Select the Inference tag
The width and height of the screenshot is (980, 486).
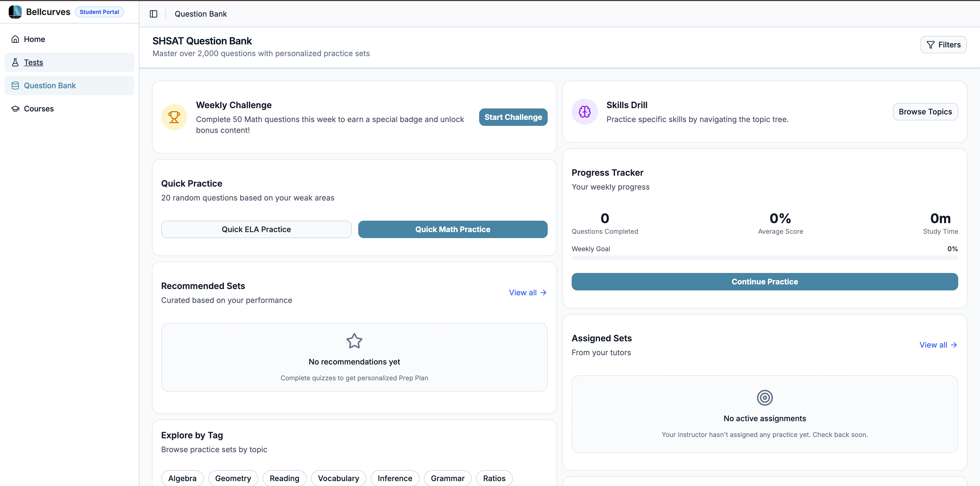(395, 478)
